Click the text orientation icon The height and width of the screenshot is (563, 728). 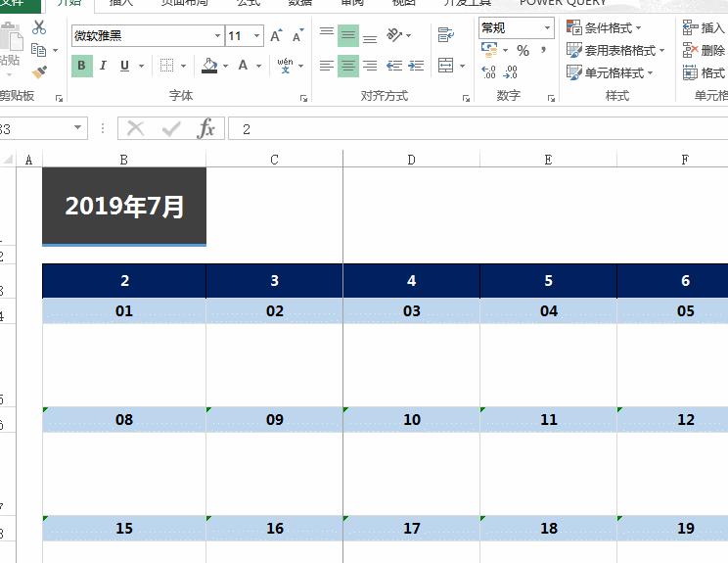tap(394, 35)
